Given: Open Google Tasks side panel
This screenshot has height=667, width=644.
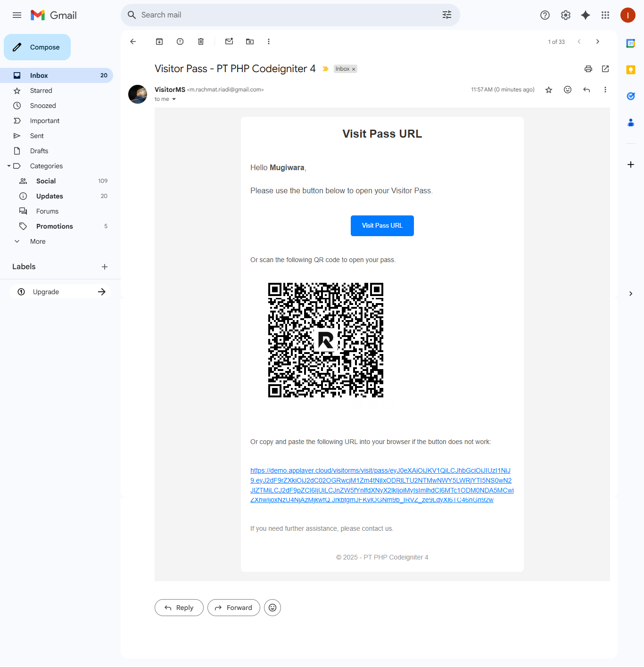Looking at the screenshot, I should [631, 96].
